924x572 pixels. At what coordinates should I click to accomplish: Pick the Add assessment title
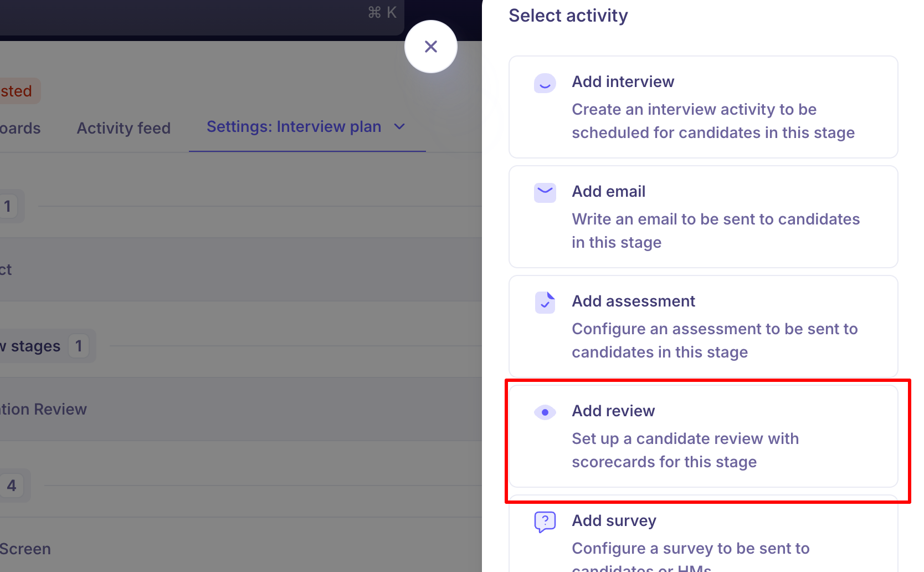click(x=633, y=301)
